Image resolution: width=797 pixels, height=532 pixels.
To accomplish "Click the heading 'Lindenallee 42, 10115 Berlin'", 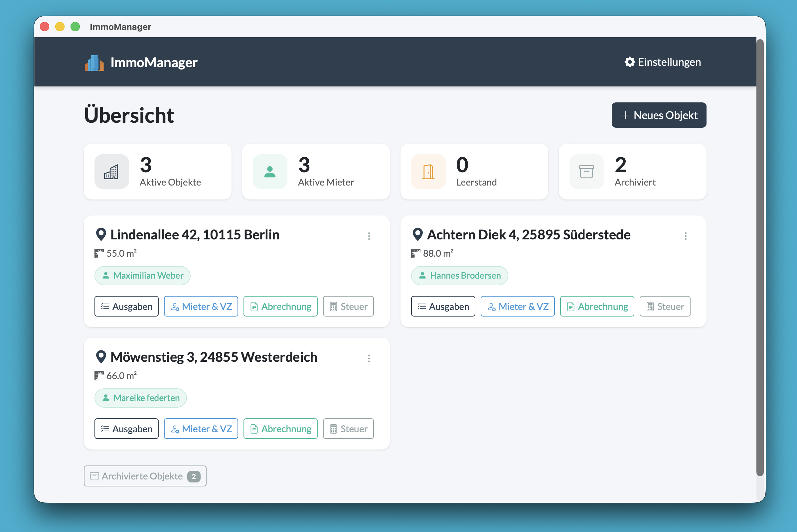I will [195, 234].
